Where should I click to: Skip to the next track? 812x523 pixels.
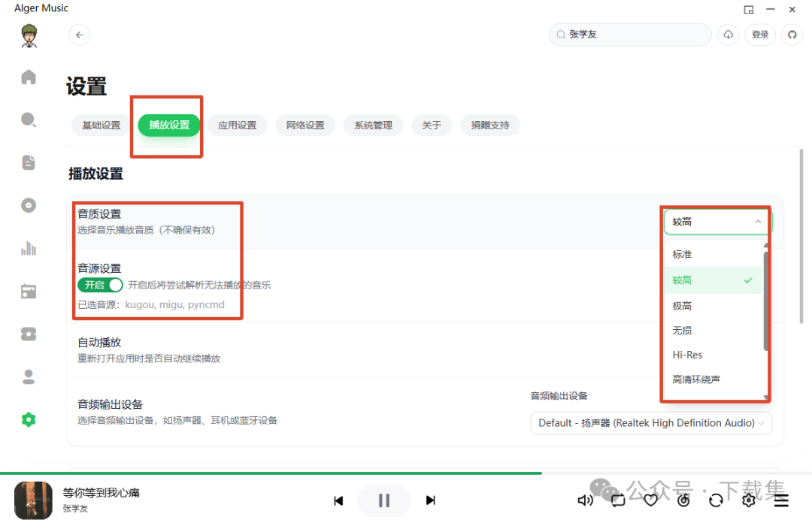[430, 500]
